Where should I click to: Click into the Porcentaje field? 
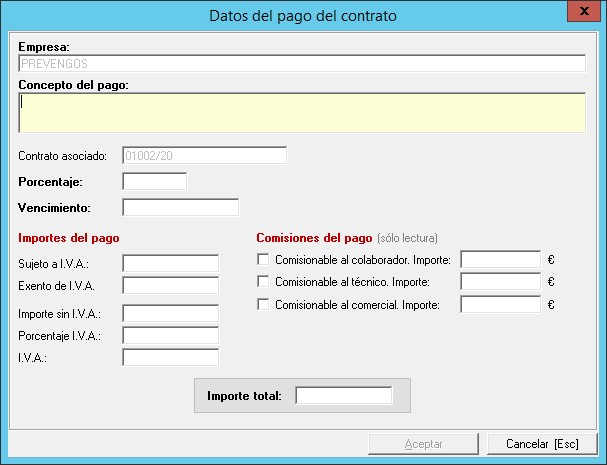pos(154,181)
